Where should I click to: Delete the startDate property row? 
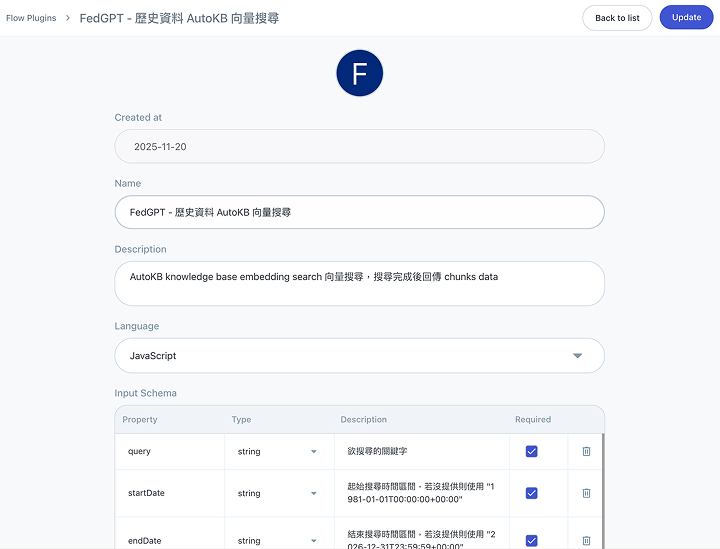[586, 493]
